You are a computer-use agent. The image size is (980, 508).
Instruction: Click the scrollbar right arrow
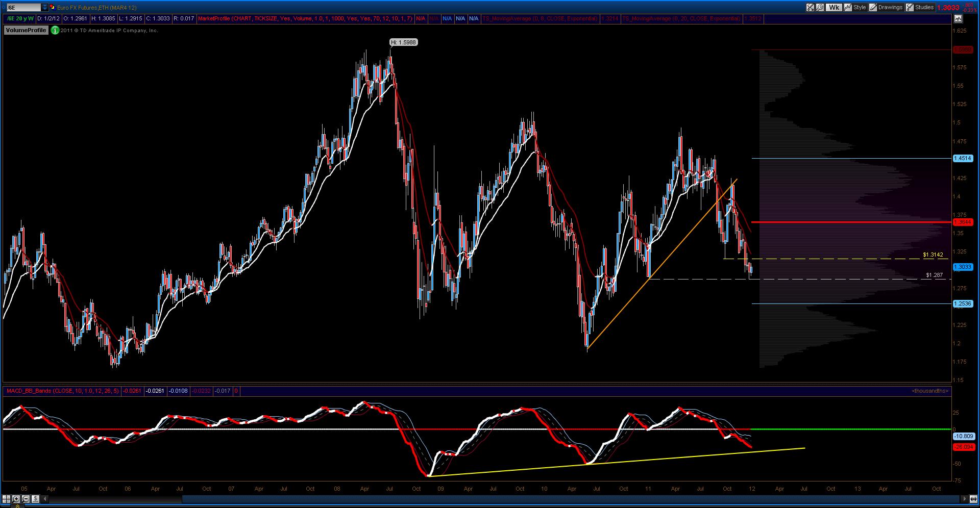965,499
